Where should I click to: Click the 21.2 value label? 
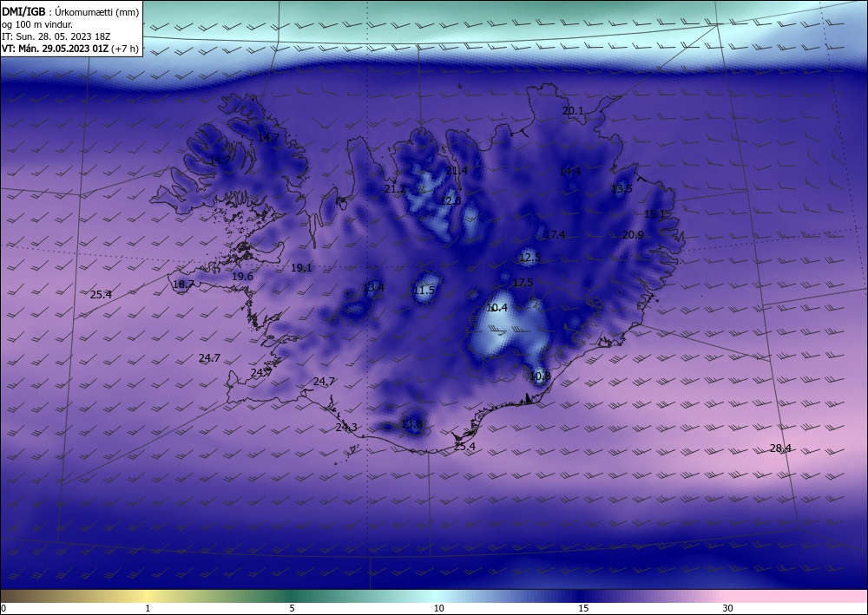395,189
